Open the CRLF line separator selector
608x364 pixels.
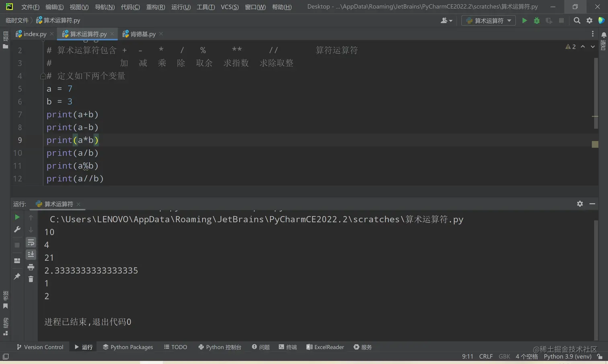[486, 356]
